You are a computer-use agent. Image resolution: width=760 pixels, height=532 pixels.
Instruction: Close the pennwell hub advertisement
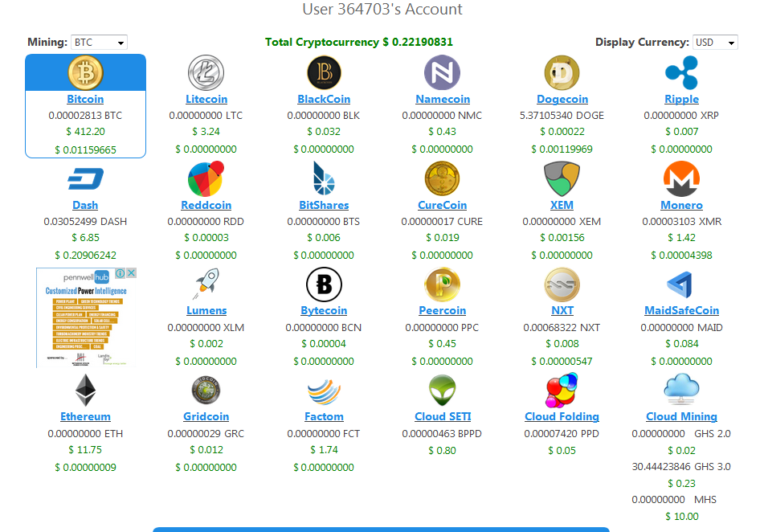[x=131, y=273]
